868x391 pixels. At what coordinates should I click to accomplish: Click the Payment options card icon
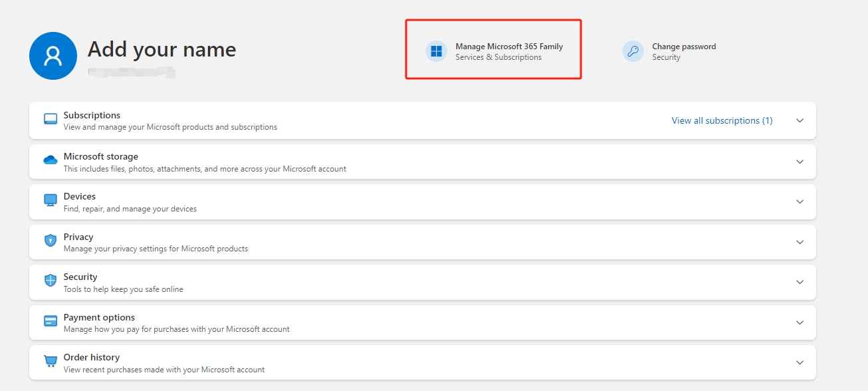pyautogui.click(x=51, y=321)
